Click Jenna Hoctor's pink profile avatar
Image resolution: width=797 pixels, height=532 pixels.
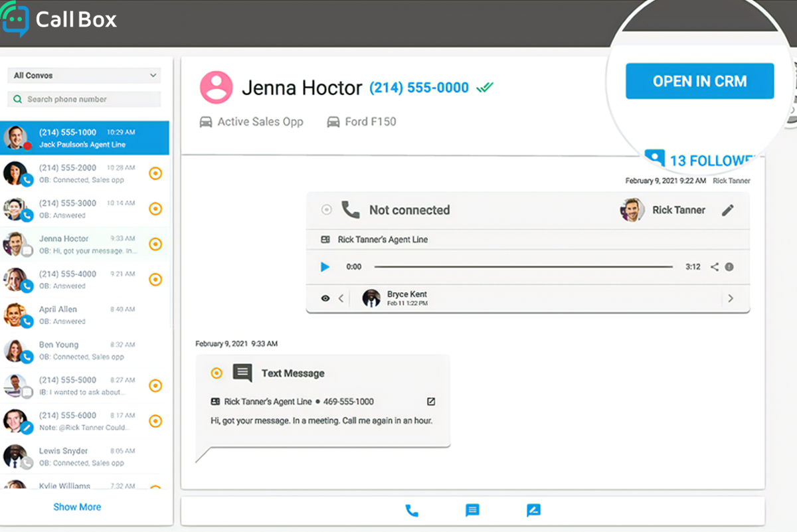217,87
